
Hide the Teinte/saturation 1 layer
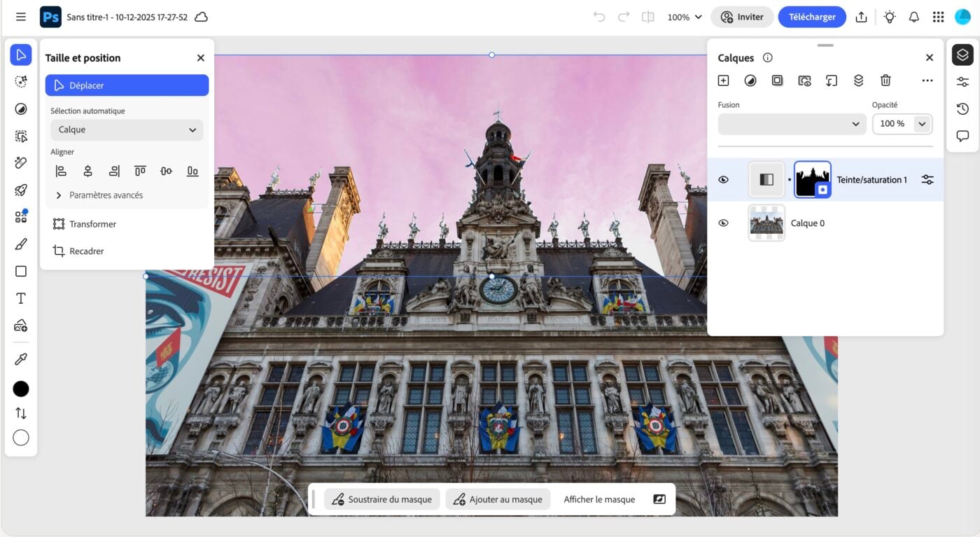pos(724,180)
